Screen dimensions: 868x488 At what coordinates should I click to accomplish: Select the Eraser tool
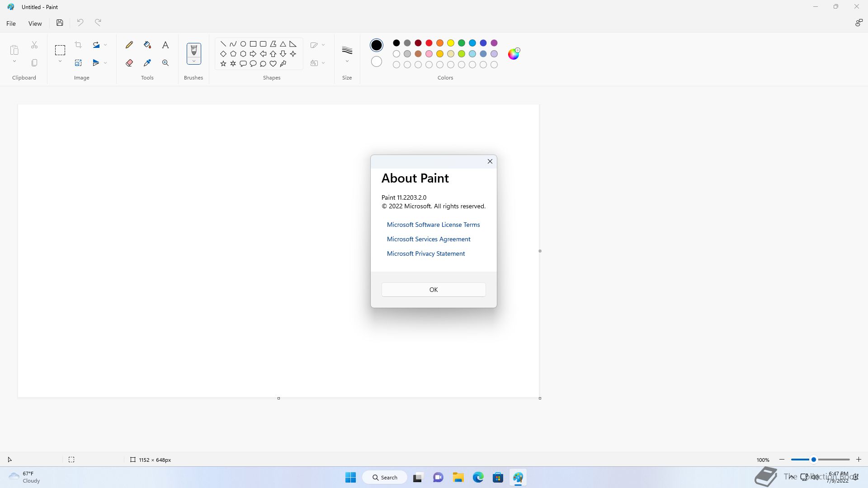(x=129, y=63)
